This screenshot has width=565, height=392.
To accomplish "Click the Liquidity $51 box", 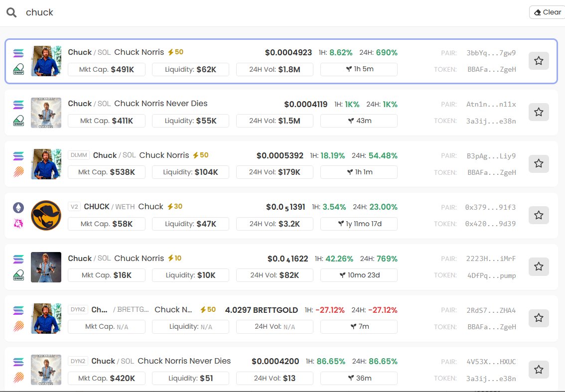I will pos(191,379).
